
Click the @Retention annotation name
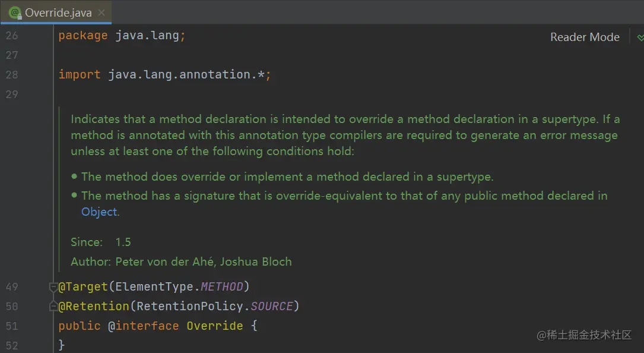[94, 306]
